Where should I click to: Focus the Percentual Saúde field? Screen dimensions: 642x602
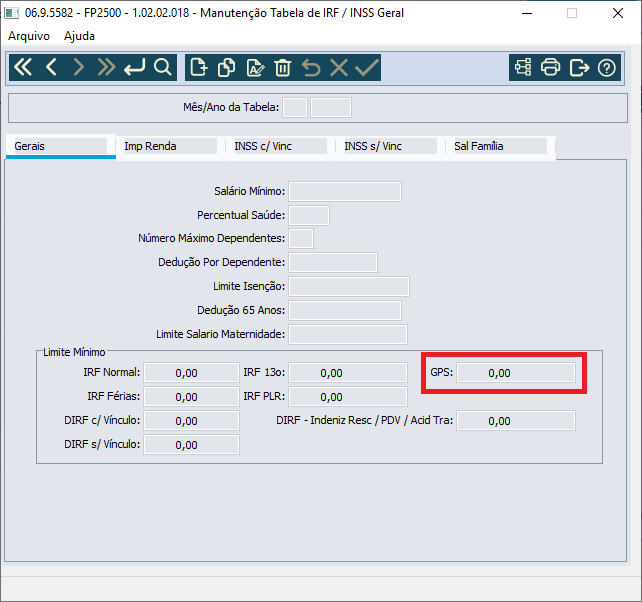309,215
